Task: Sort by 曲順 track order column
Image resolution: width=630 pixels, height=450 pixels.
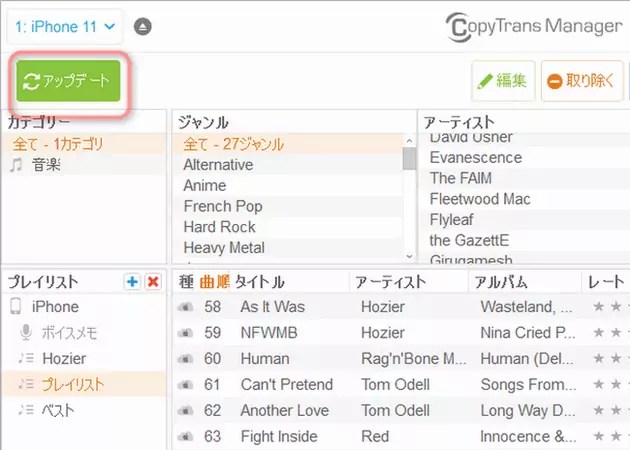Action: pos(215,282)
